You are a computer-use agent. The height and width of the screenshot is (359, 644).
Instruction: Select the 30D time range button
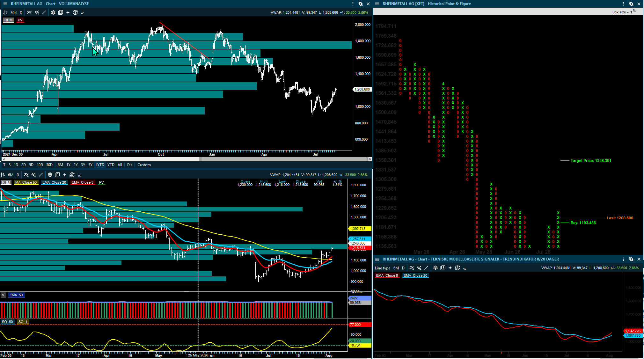coord(49,165)
